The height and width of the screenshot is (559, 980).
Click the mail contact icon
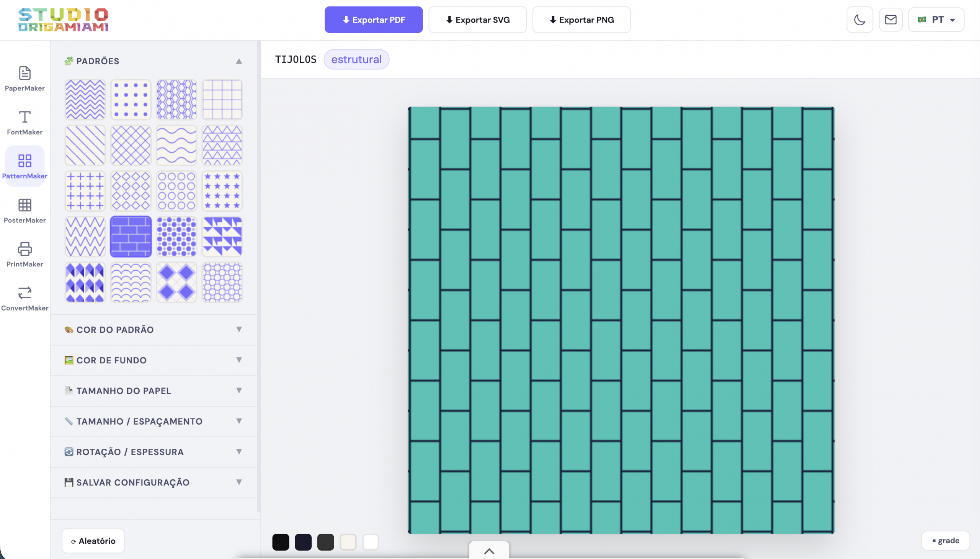click(890, 20)
